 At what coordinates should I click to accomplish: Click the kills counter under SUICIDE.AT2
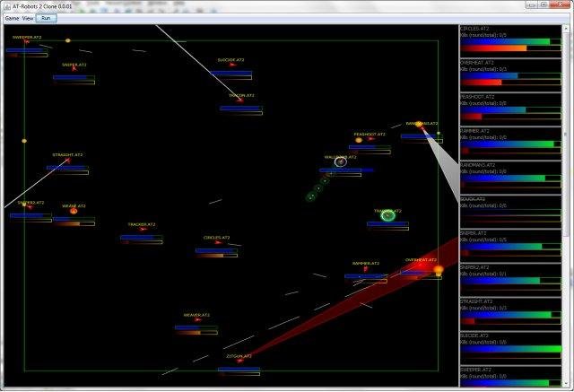coord(483,343)
